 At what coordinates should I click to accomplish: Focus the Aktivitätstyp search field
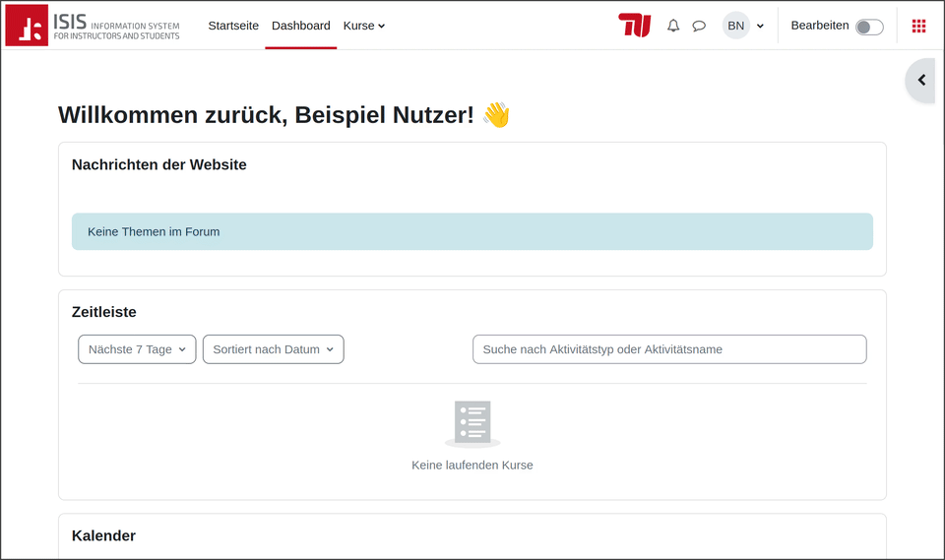669,349
